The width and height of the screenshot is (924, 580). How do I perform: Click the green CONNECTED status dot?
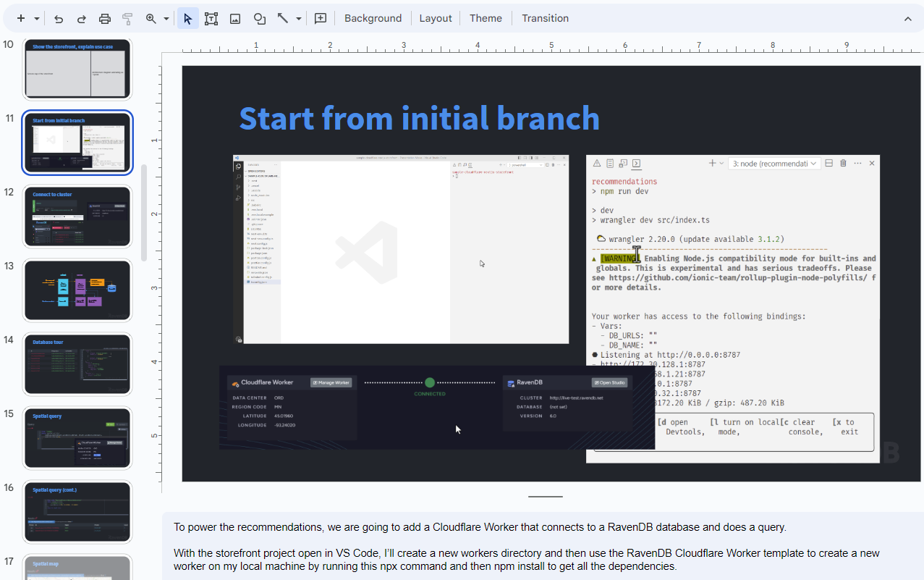point(430,382)
